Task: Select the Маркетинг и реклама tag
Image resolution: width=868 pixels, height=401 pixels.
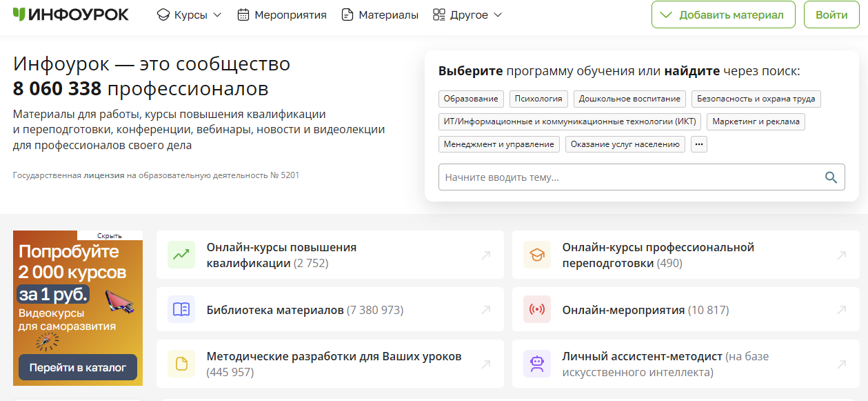Action: pos(756,121)
